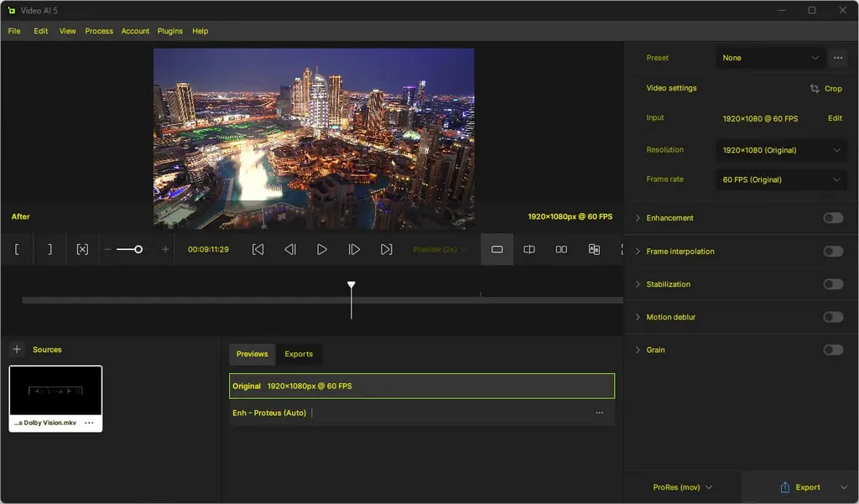The height and width of the screenshot is (504, 859).
Task: Select the split view layout
Action: tap(529, 249)
